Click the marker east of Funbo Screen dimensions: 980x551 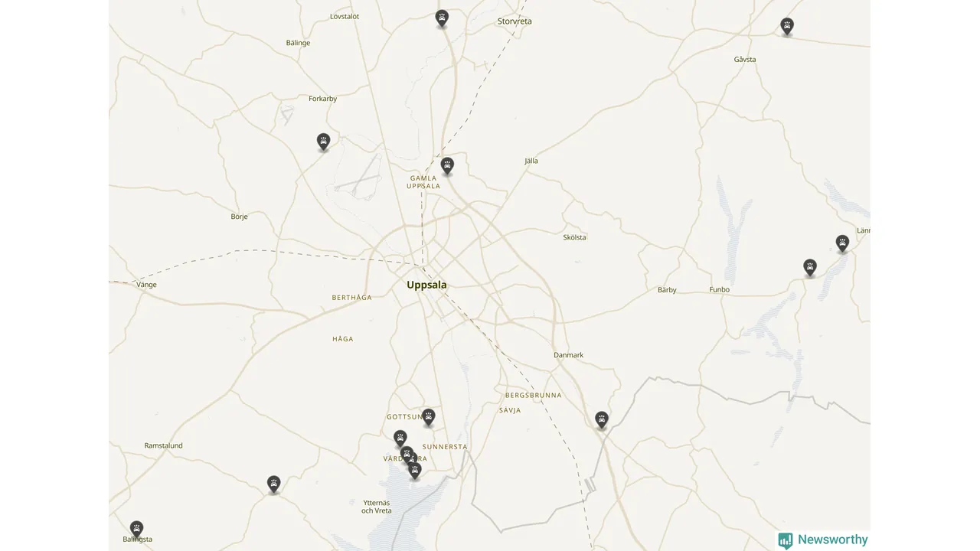pos(810,267)
